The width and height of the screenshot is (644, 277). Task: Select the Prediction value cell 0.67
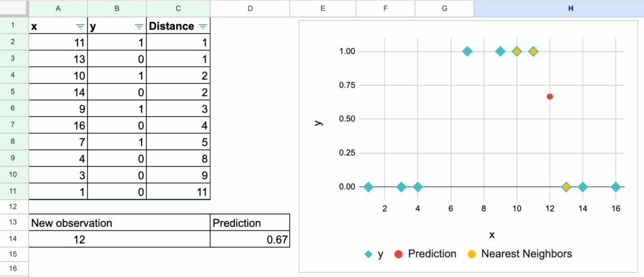point(250,239)
